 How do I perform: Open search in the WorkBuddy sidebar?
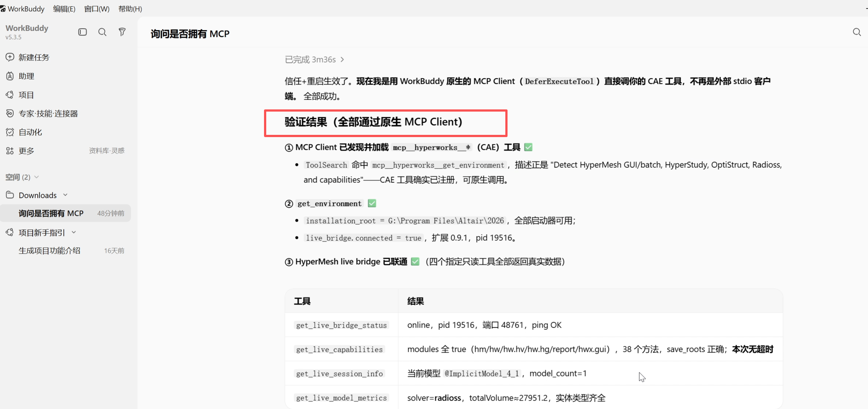tap(102, 32)
